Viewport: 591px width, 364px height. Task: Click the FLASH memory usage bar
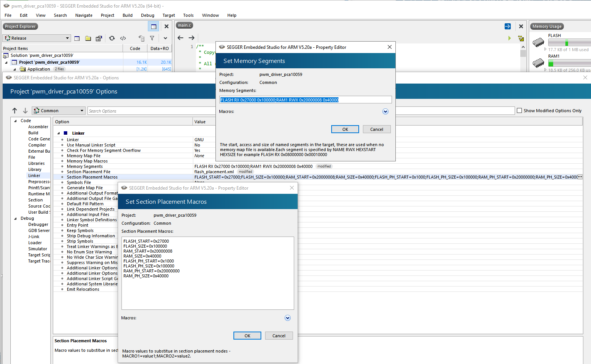[x=570, y=43]
